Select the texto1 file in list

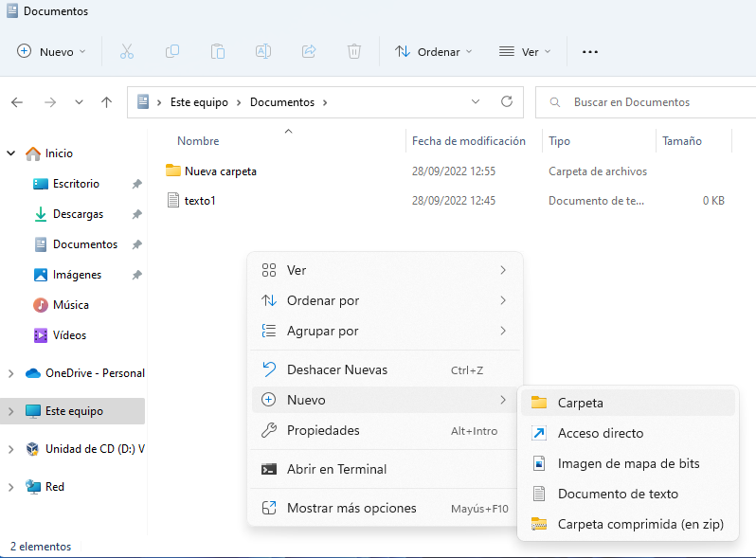tap(200, 201)
